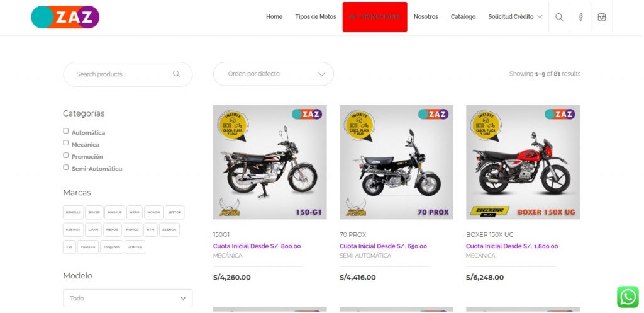Viewport: 644px width, 313px height.
Task: Open the Promociones menu item
Action: pos(375,17)
